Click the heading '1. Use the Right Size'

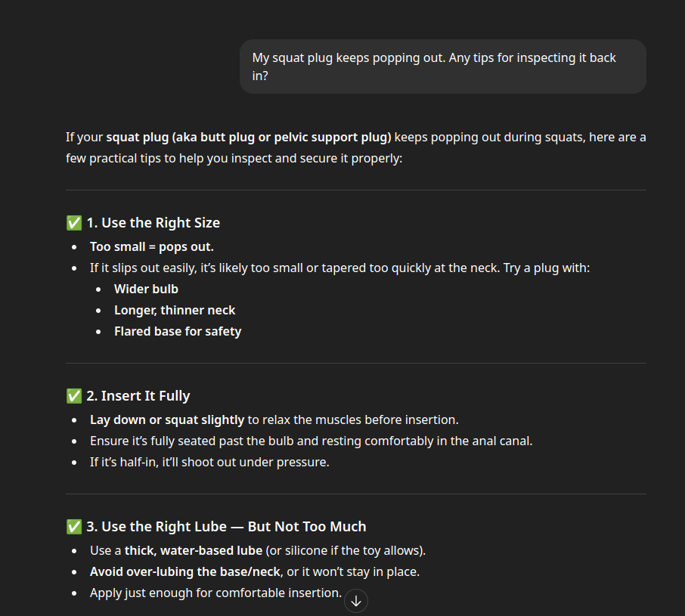(x=153, y=223)
